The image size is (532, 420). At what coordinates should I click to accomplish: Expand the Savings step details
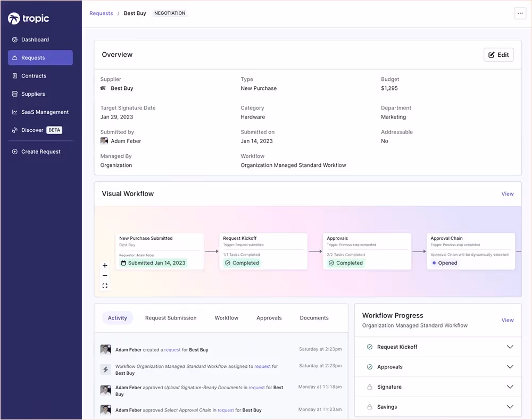tap(510, 407)
